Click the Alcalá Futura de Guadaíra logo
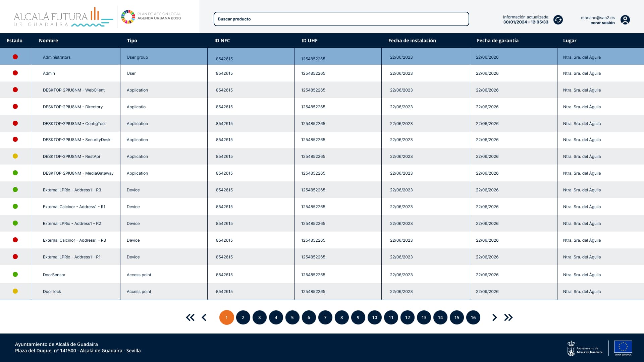 (x=63, y=17)
